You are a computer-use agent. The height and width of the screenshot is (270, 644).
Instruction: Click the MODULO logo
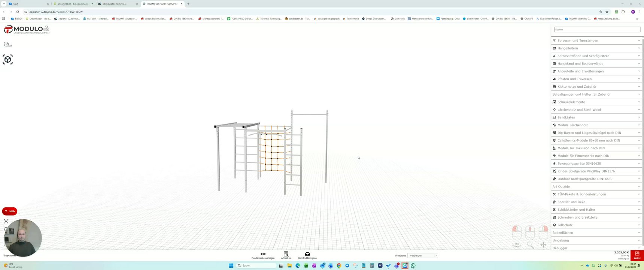click(27, 30)
